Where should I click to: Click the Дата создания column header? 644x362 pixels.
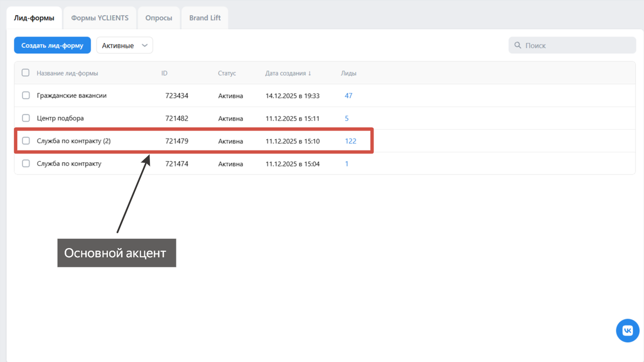(285, 73)
